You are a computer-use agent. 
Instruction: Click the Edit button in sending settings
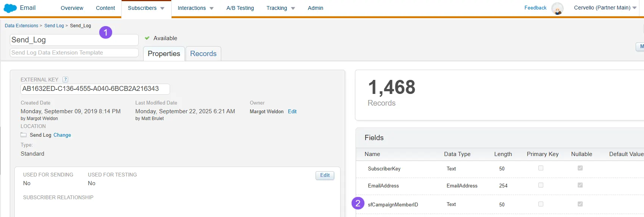point(325,175)
